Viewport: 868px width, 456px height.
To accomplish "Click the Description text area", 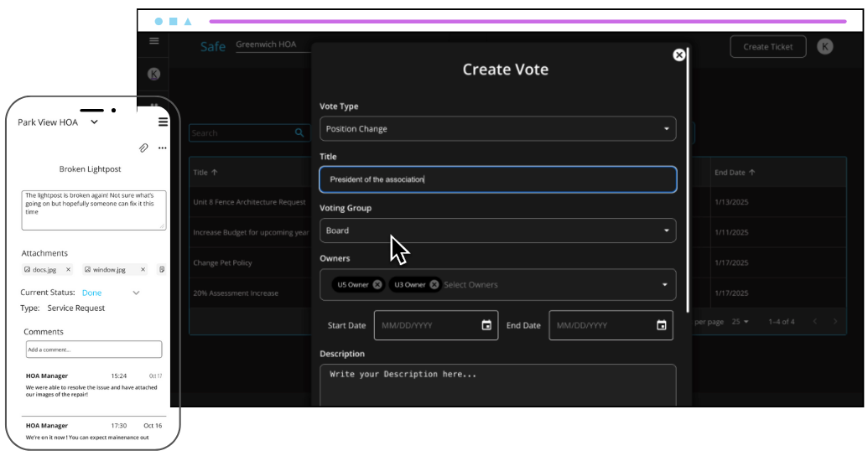I will 497,384.
